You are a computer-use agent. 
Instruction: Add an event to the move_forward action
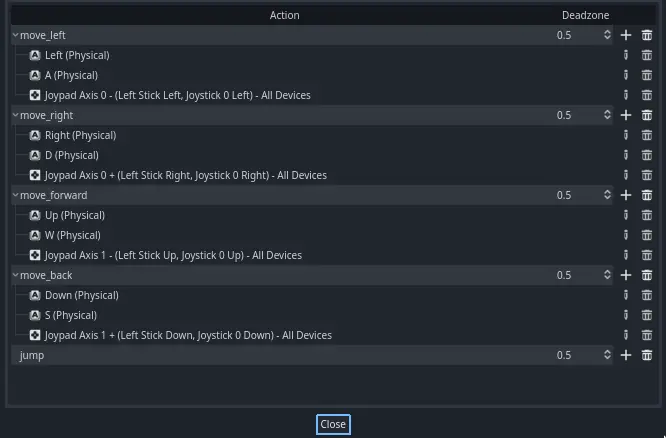626,195
